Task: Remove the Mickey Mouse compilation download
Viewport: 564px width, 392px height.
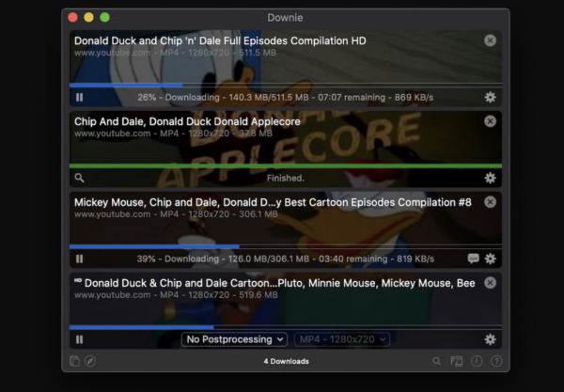Action: [x=490, y=202]
